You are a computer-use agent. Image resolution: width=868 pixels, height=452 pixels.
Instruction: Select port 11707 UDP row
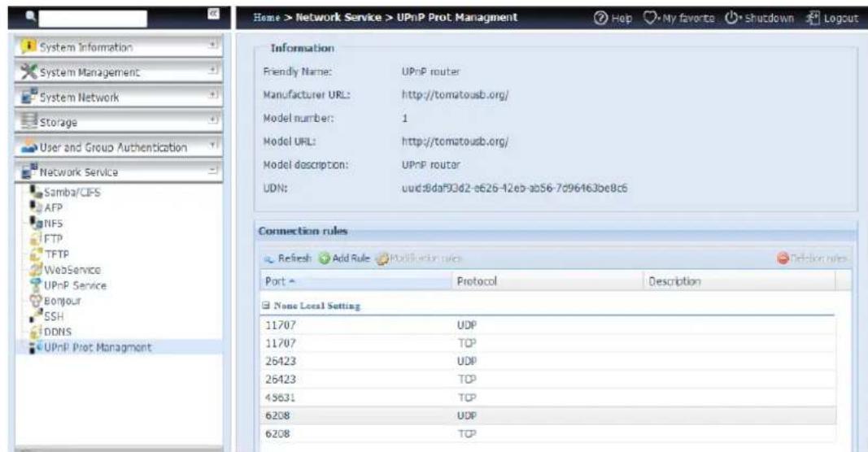click(x=548, y=324)
